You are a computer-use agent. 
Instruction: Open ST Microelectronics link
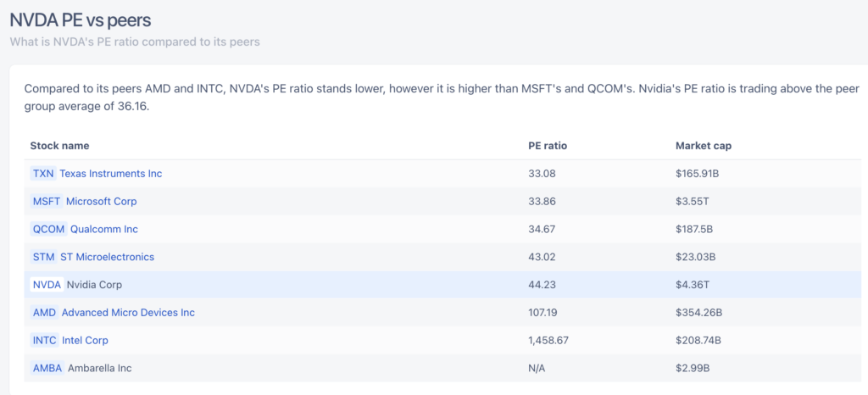107,257
